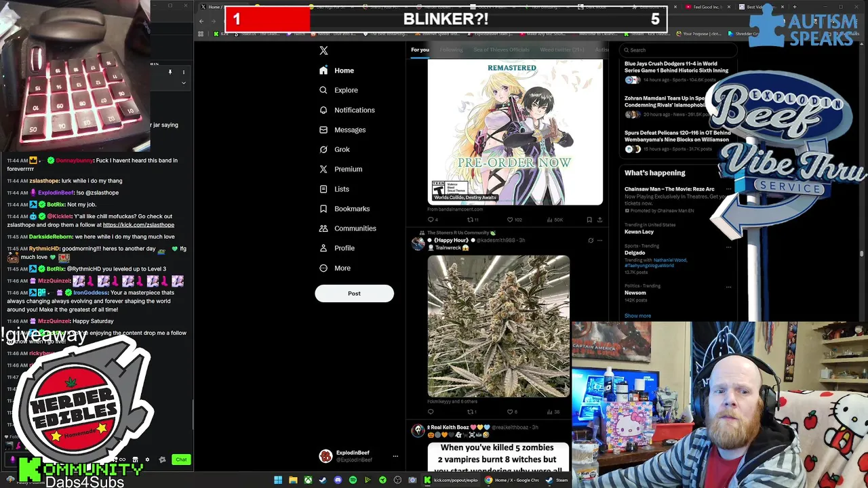Expand the More menu in sidebar
The image size is (868, 488).
click(335, 268)
